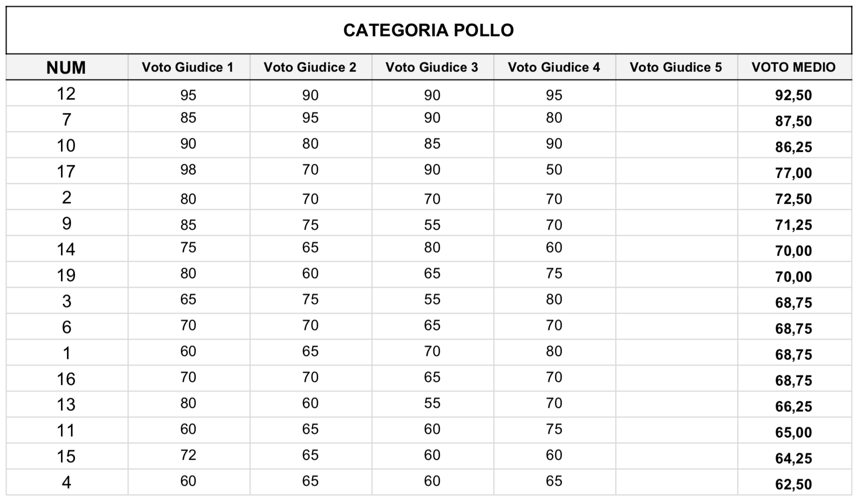The image size is (858, 504).
Task: Click the VOTO MEDIO column header
Action: click(x=794, y=67)
